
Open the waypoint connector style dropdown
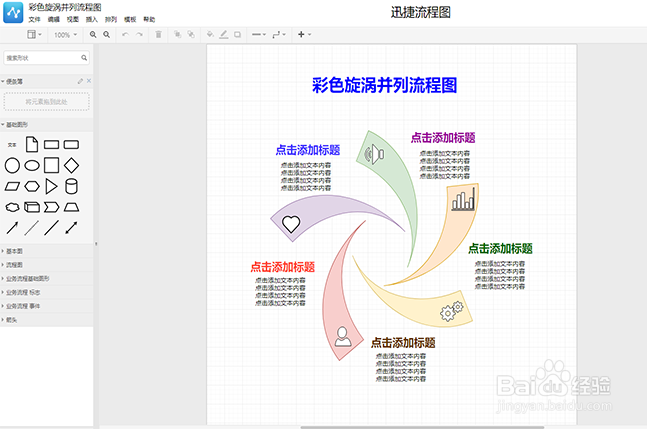(279, 35)
